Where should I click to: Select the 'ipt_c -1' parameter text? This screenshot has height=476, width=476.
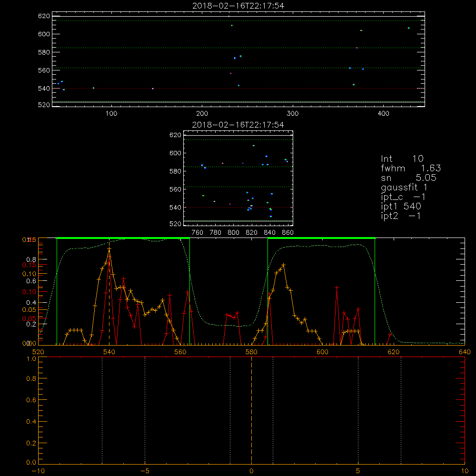pos(403,197)
